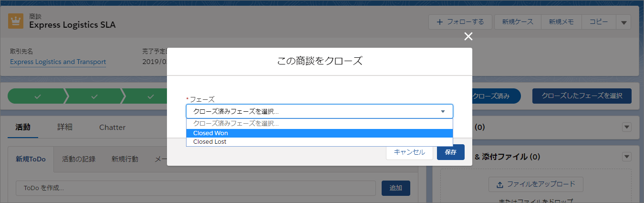Select Closed Lost option
Screen dimensions: 644x203
(x=320, y=142)
